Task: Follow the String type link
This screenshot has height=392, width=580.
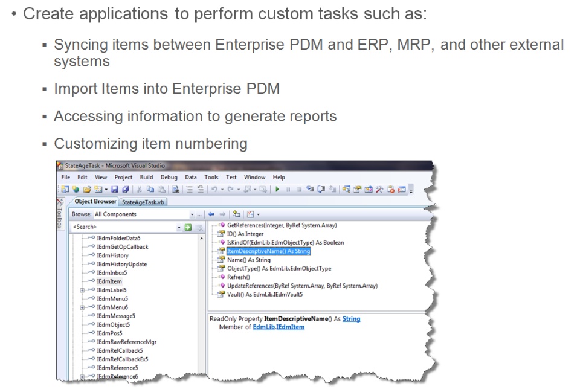Action: coord(351,319)
